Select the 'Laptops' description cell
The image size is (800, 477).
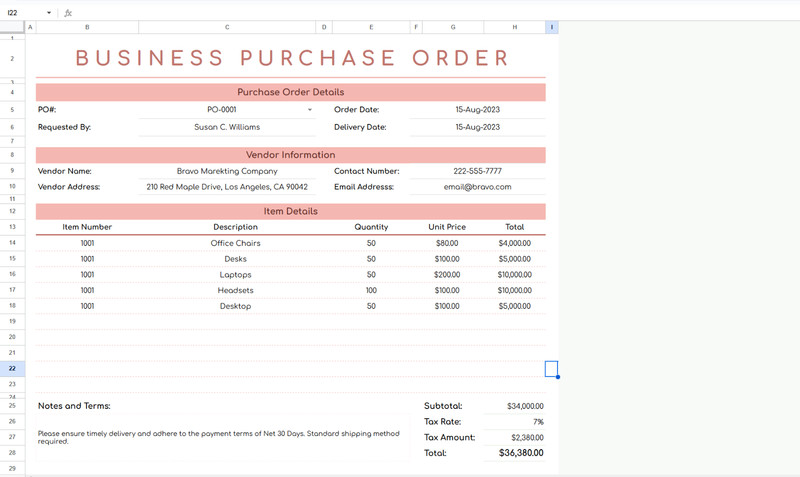click(x=235, y=274)
